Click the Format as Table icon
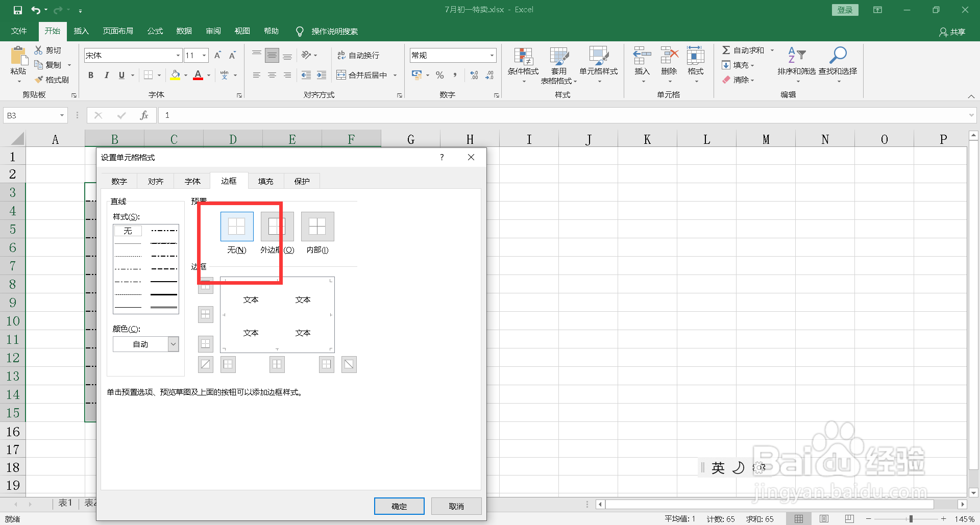Image resolution: width=980 pixels, height=525 pixels. (559, 56)
